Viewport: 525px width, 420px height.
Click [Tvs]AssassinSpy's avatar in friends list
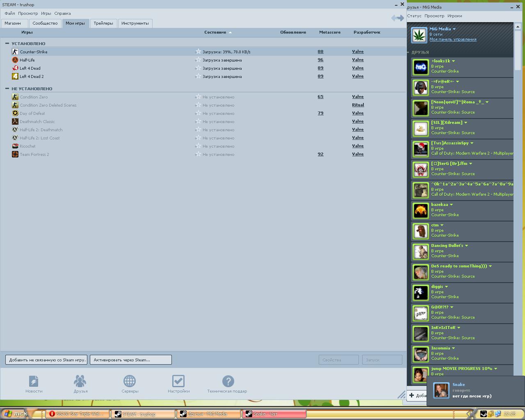click(420, 149)
